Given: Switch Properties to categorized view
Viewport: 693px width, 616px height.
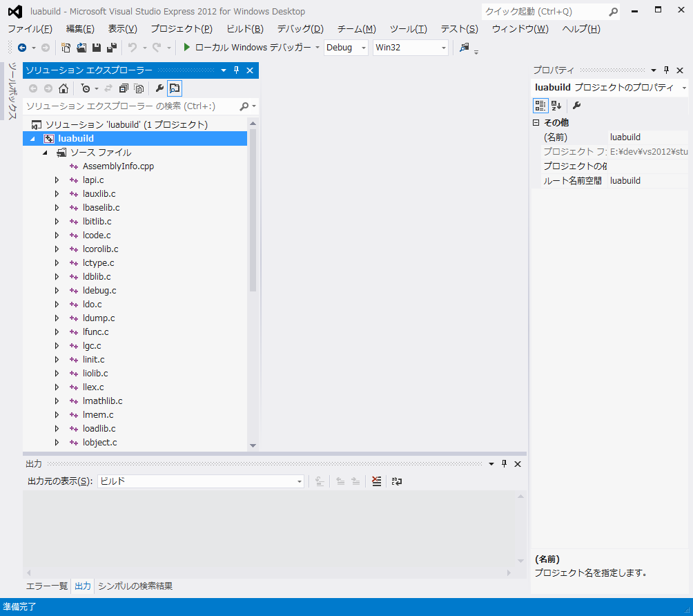Looking at the screenshot, I should click(x=540, y=105).
